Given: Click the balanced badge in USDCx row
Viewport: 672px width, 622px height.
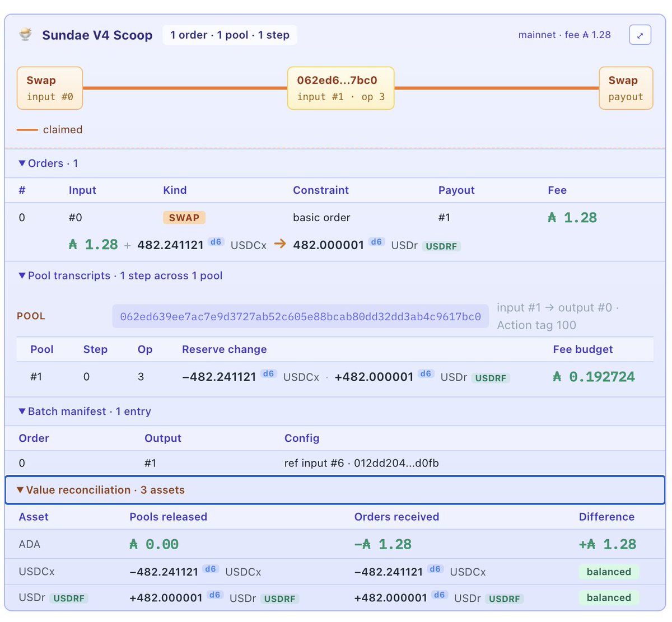Looking at the screenshot, I should point(609,572).
